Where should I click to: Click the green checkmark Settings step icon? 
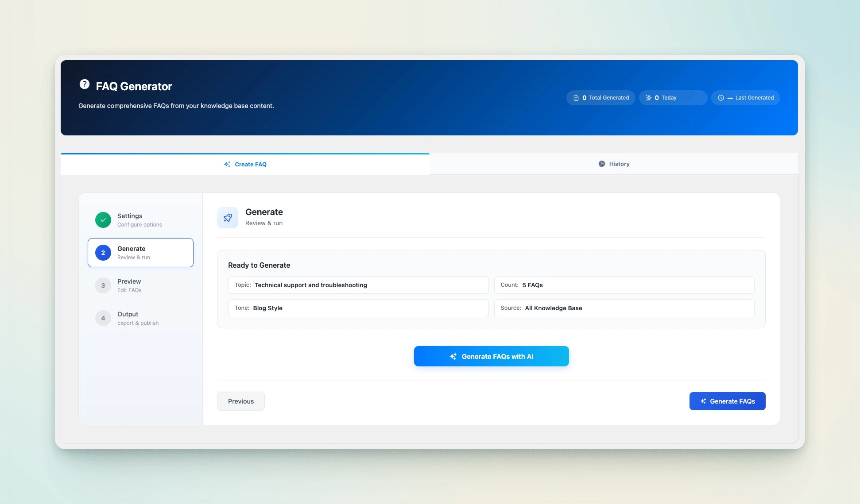pyautogui.click(x=103, y=220)
